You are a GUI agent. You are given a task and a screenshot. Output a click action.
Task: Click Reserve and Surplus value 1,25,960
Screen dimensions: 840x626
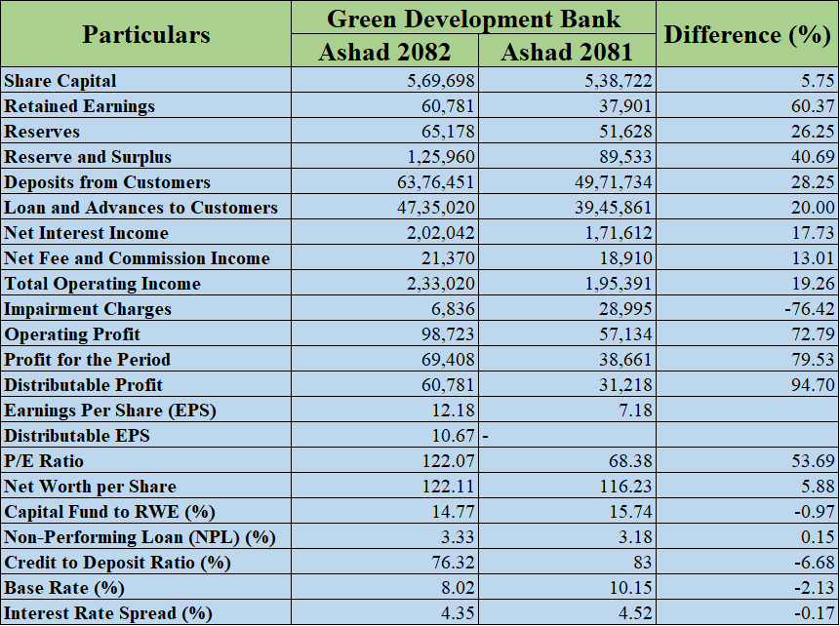441,157
